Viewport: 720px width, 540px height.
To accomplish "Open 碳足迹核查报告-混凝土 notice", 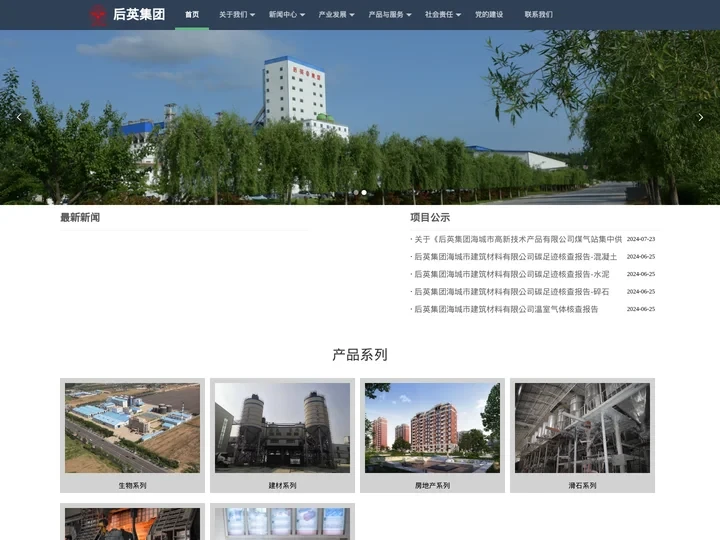I will [x=515, y=257].
